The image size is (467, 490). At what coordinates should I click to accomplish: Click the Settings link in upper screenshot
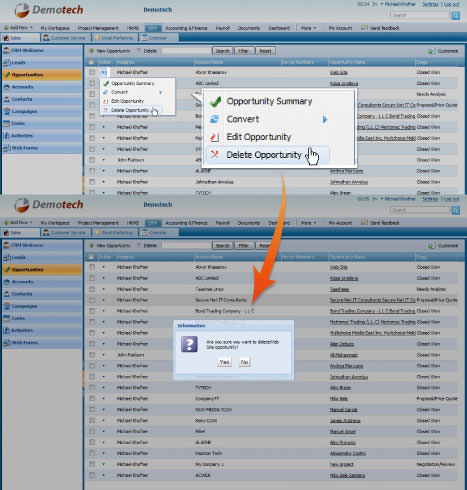coord(430,4)
